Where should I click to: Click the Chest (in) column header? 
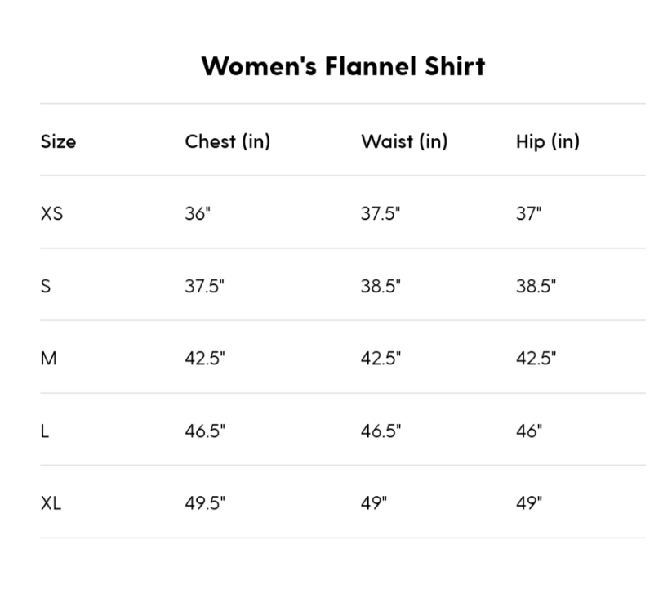(x=227, y=141)
